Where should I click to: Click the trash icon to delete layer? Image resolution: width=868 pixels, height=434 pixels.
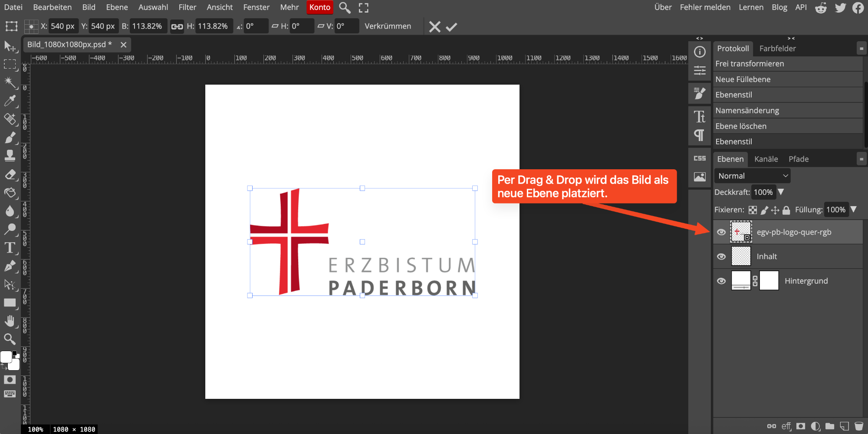coord(858,426)
